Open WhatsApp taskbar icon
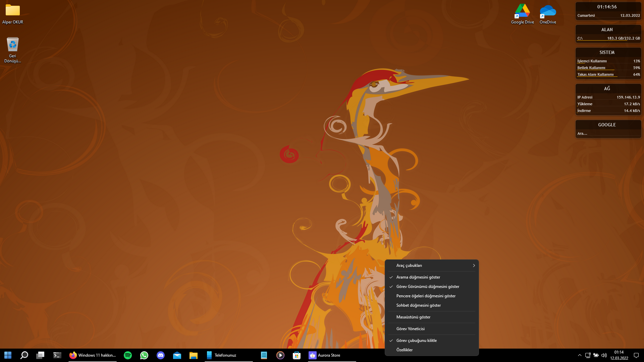This screenshot has width=644, height=362. click(144, 355)
